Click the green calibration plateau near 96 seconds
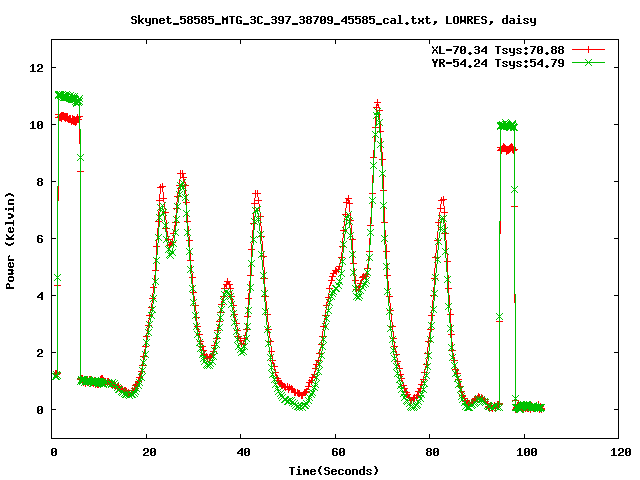640x480 pixels. coord(507,126)
